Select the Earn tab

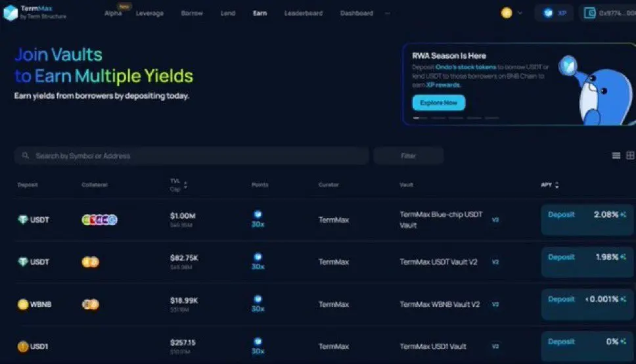pos(260,13)
